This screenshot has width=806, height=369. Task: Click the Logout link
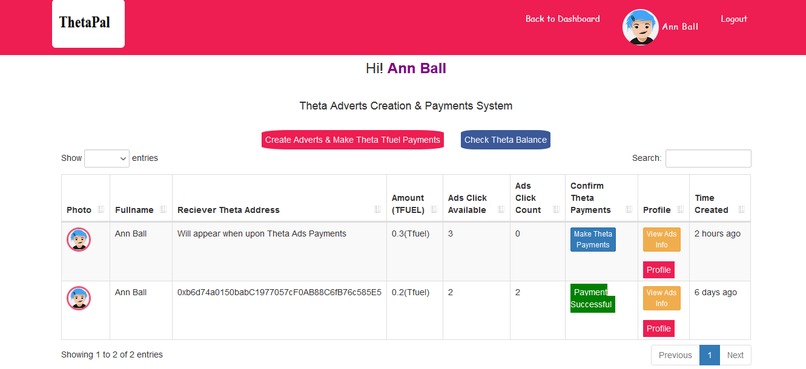734,19
